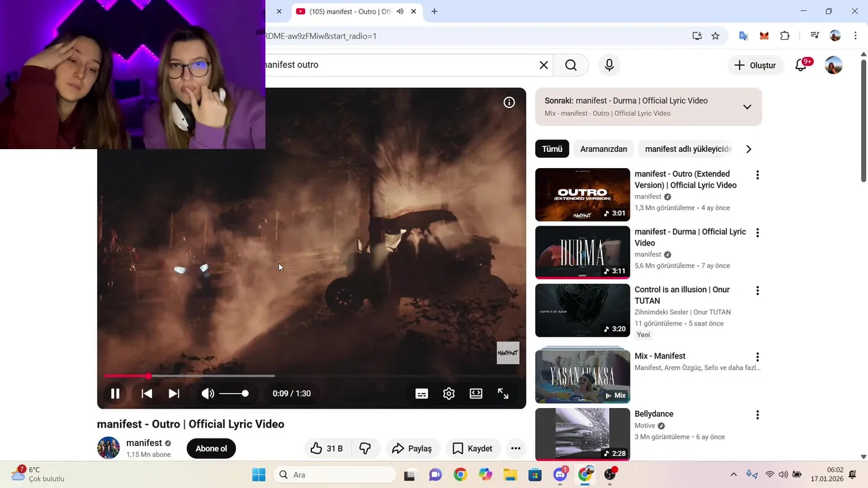Image resolution: width=868 pixels, height=488 pixels.
Task: Dislike the video with thumbs down
Action: pos(365,449)
